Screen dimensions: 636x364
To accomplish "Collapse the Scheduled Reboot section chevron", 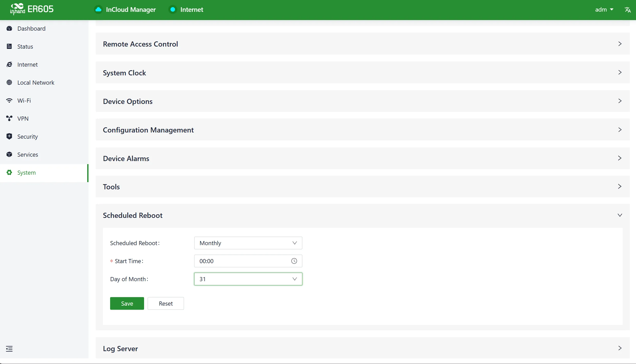I will pyautogui.click(x=620, y=215).
